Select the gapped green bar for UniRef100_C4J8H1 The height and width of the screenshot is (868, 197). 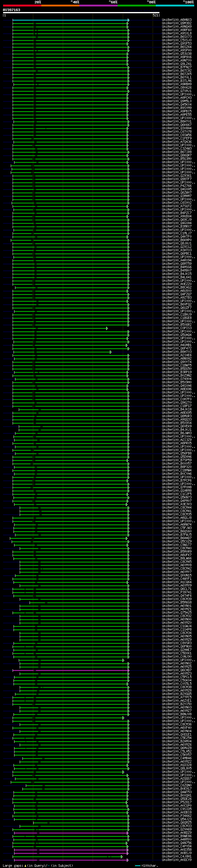pyautogui.click(x=68, y=856)
